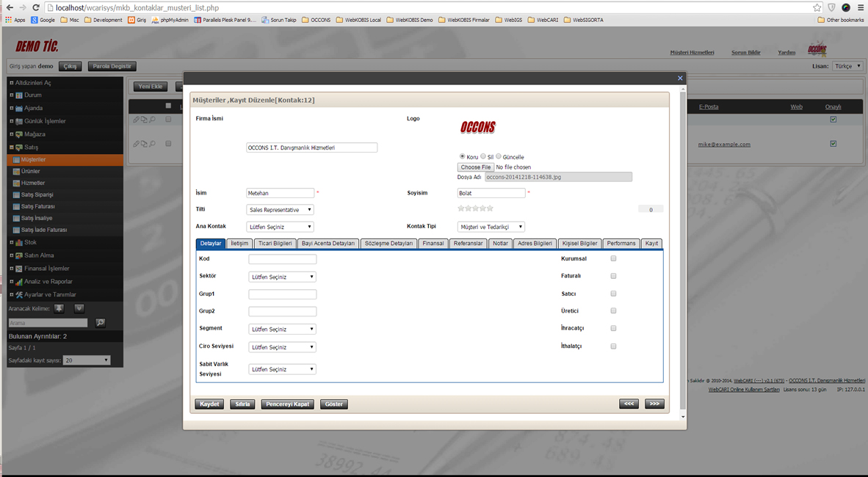Open the Lisan language dropdown
The image size is (868, 477).
pyautogui.click(x=847, y=66)
